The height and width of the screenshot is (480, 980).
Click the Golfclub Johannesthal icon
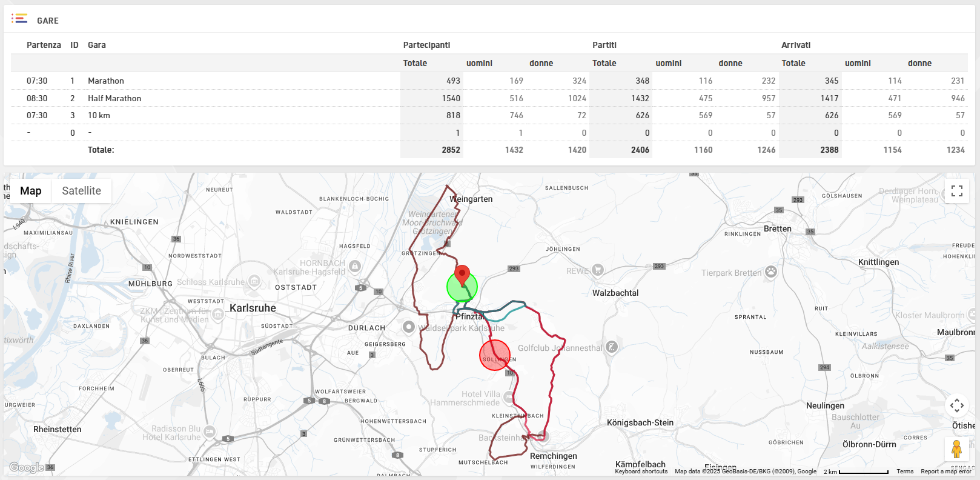(x=612, y=347)
